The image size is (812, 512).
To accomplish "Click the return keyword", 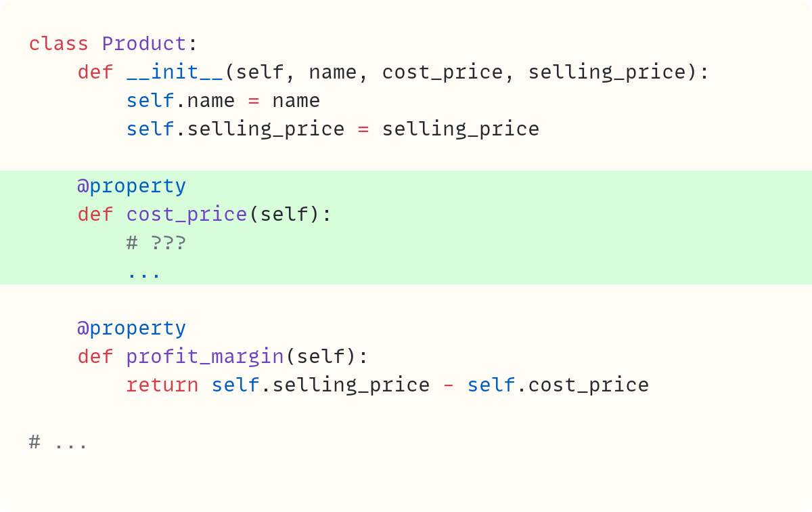I will click(x=162, y=385).
